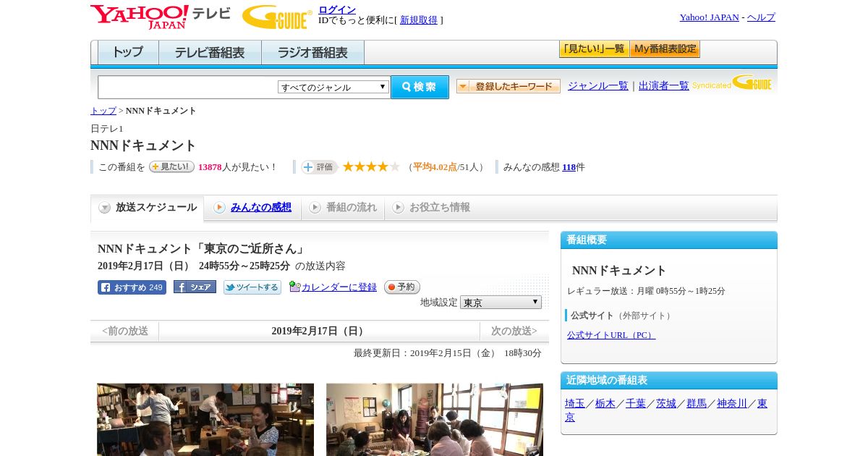Click the calendar icon beside カレンダーに登録

tap(294, 287)
